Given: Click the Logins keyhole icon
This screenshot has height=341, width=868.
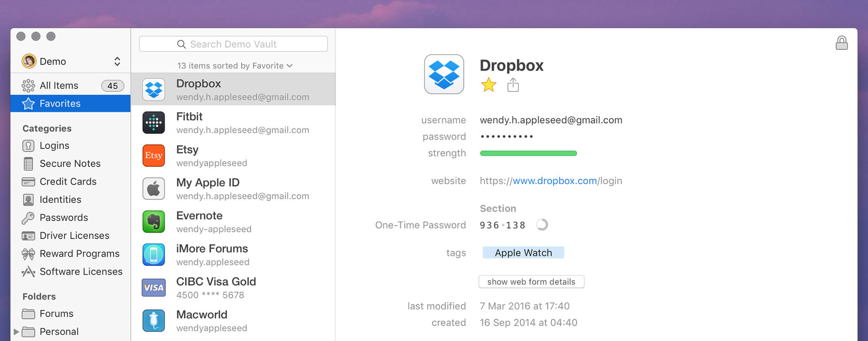Looking at the screenshot, I should click(x=28, y=146).
